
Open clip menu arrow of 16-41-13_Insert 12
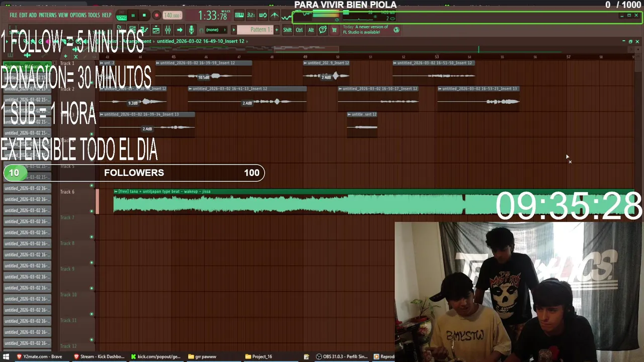[x=190, y=88]
